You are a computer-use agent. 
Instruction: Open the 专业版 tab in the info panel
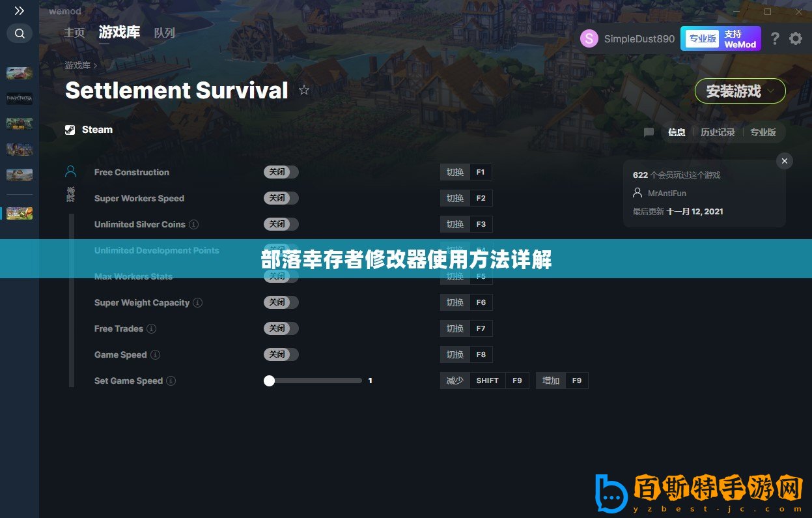(763, 132)
